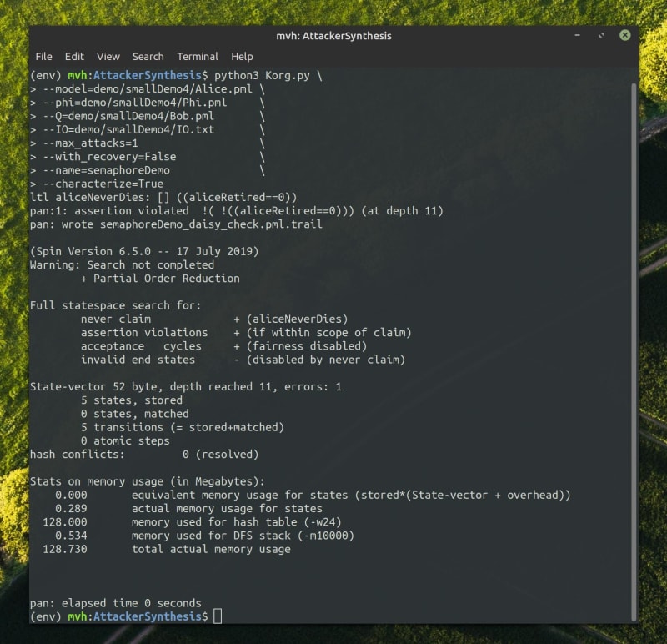Viewport: 667px width, 644px height.
Task: Open the Edit menu
Action: coord(74,57)
